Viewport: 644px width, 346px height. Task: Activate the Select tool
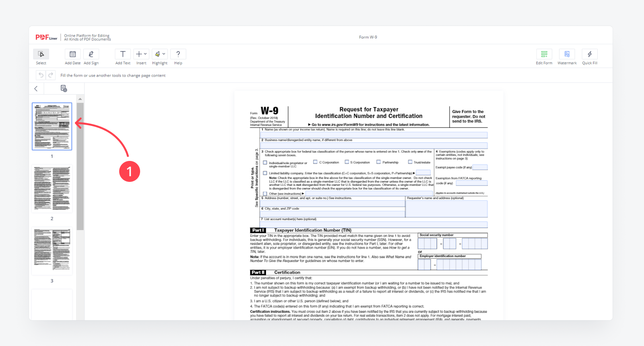pyautogui.click(x=41, y=54)
